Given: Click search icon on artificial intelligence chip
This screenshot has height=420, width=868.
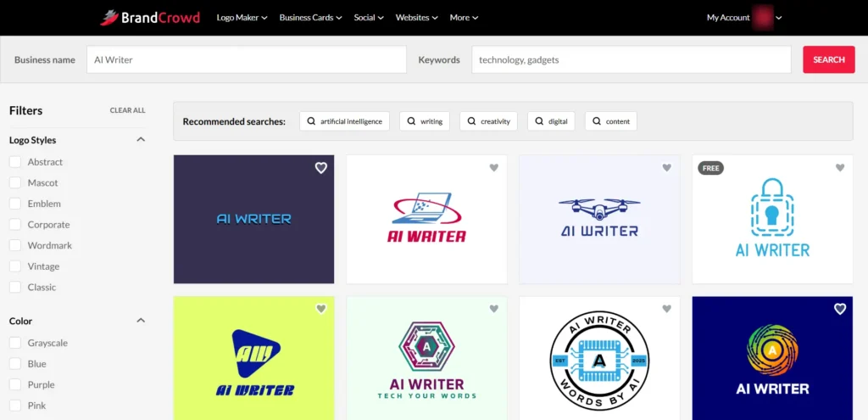Looking at the screenshot, I should 312,121.
